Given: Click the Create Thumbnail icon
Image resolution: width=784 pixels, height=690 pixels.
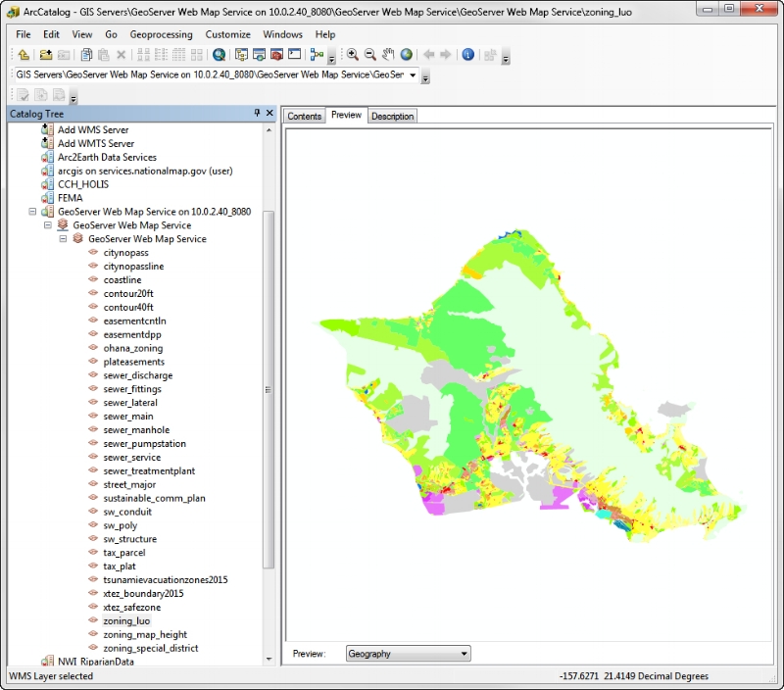Looking at the screenshot, I should [x=491, y=55].
